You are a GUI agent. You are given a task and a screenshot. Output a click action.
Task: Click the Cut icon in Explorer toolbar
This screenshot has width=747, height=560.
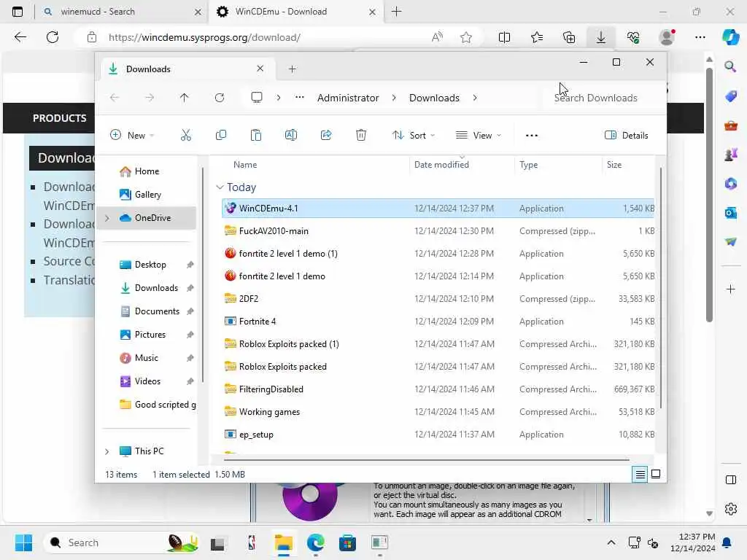(x=186, y=135)
